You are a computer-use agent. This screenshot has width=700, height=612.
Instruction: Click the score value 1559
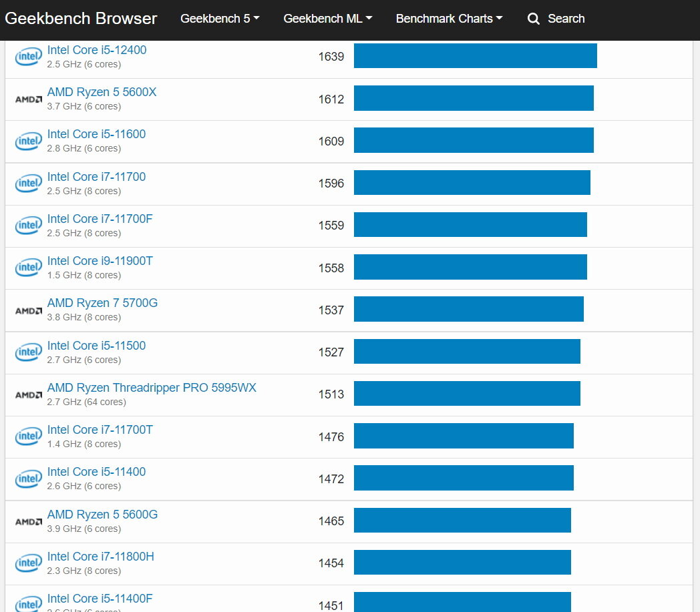[331, 226]
